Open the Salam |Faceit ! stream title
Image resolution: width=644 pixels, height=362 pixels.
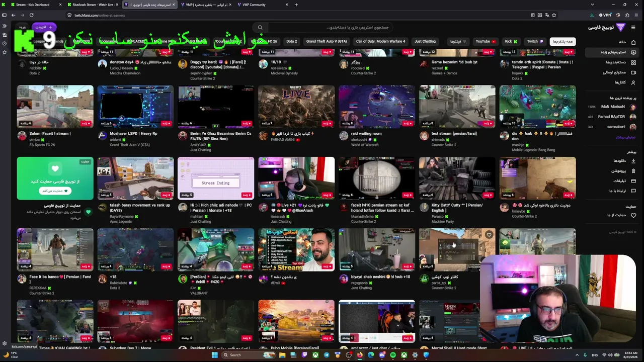coord(50,134)
